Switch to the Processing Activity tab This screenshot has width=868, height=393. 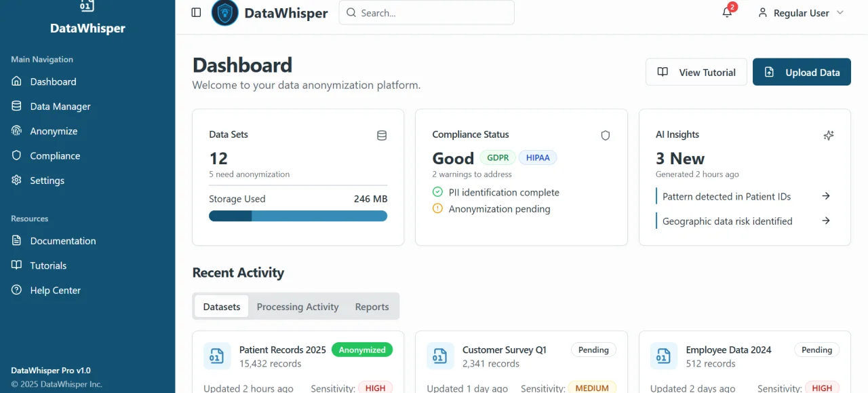[298, 307]
